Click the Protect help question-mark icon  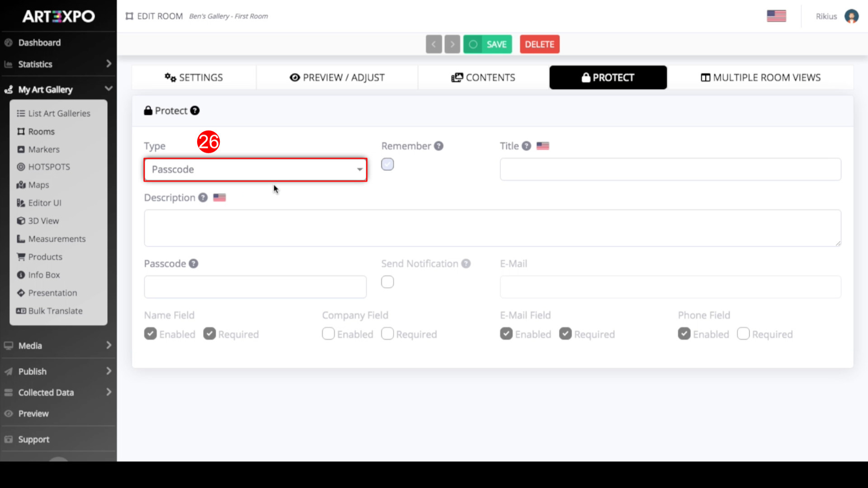tap(195, 111)
